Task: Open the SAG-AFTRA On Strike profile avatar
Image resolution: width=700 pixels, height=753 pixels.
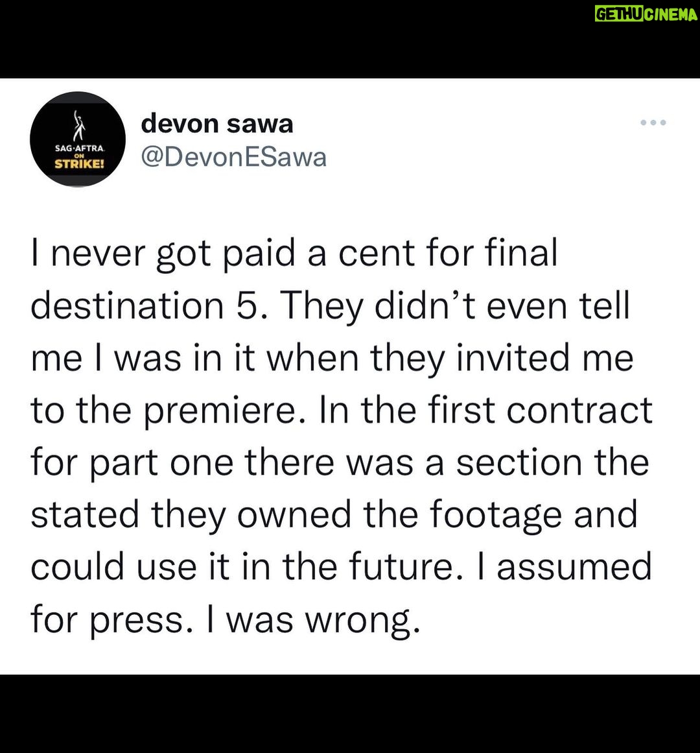Action: (78, 139)
